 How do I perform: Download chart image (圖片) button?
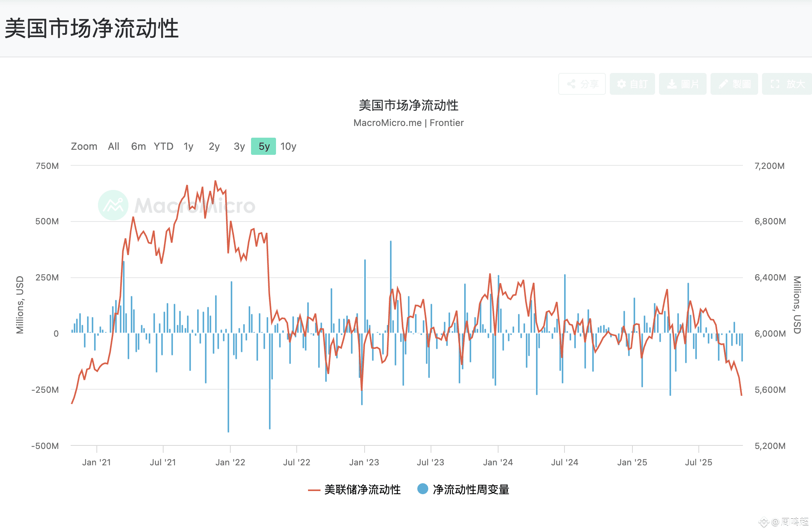(682, 84)
